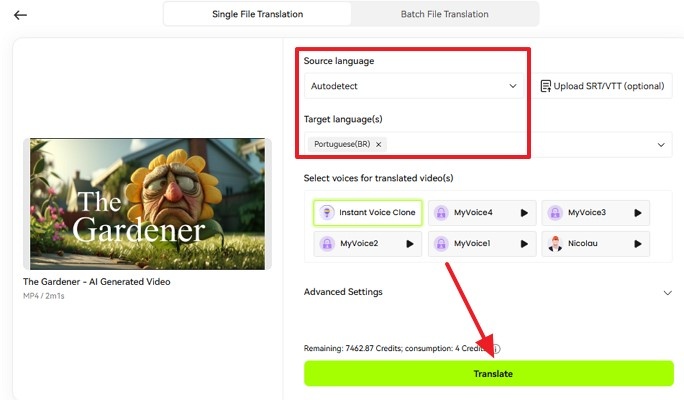Click the MyVoice1 lock avatar icon
This screenshot has height=400, width=684.
[441, 243]
